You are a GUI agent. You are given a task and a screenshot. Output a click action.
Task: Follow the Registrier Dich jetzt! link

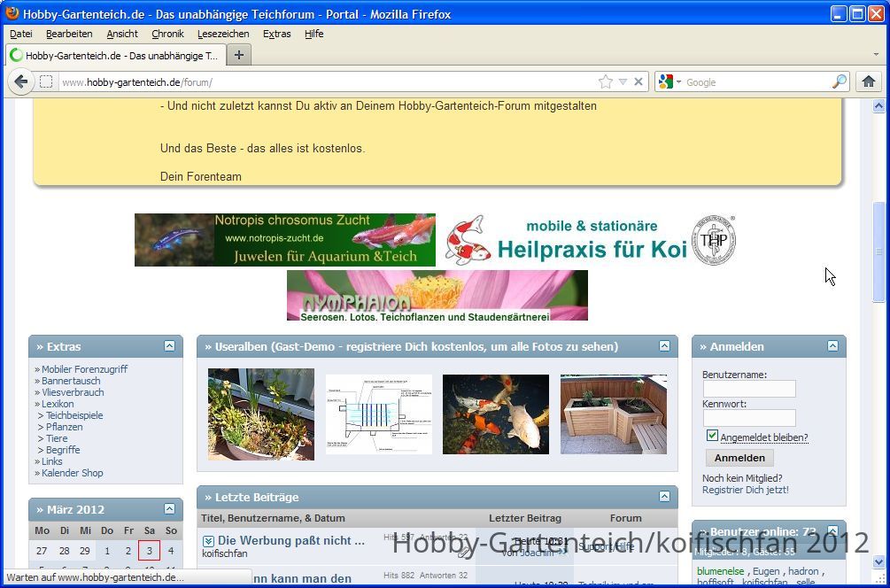pyautogui.click(x=746, y=490)
